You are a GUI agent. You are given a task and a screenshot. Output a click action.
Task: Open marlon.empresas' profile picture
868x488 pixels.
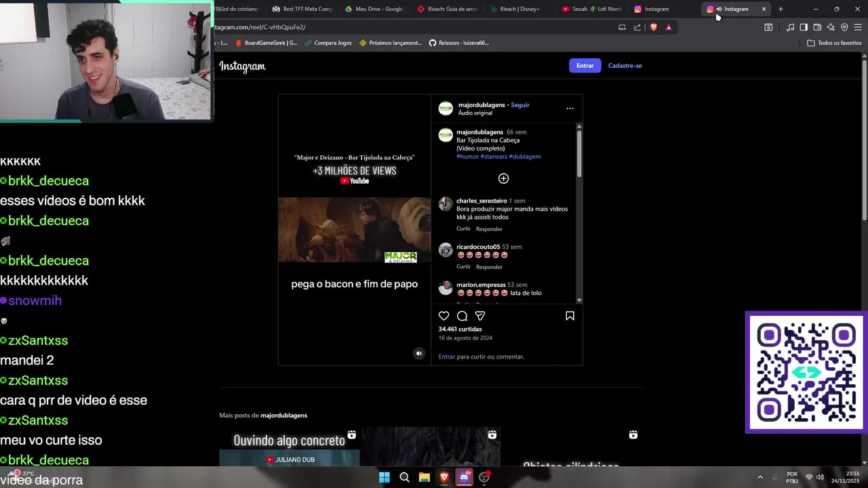click(446, 288)
